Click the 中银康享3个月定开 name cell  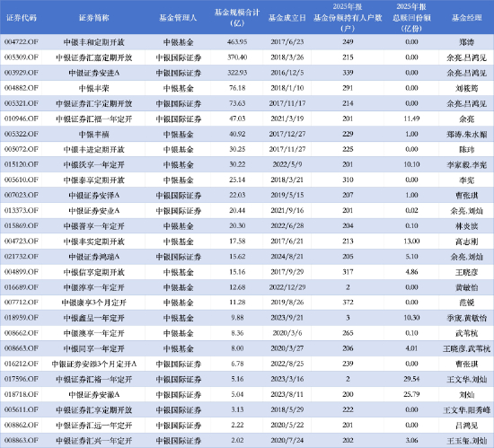pos(94,303)
